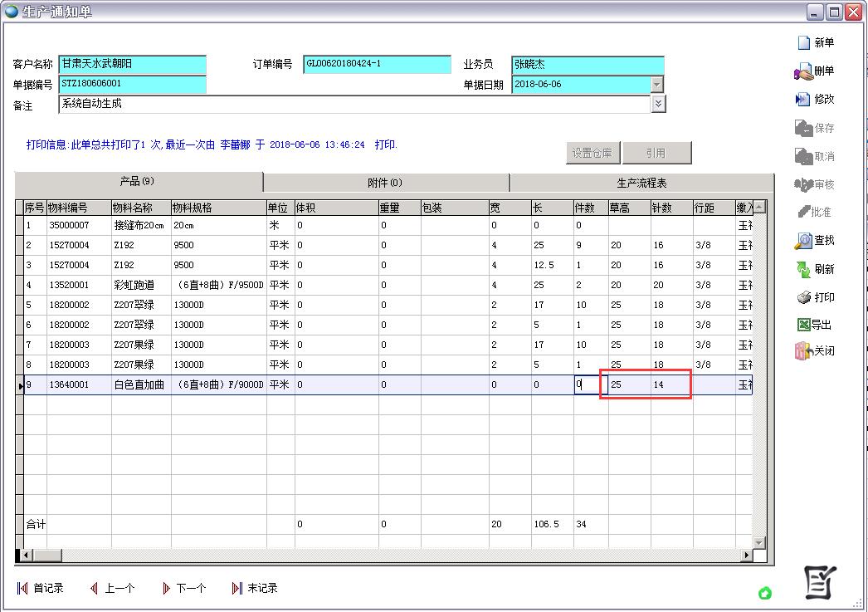
Task: Export data with 导出 icon
Action: click(x=803, y=325)
